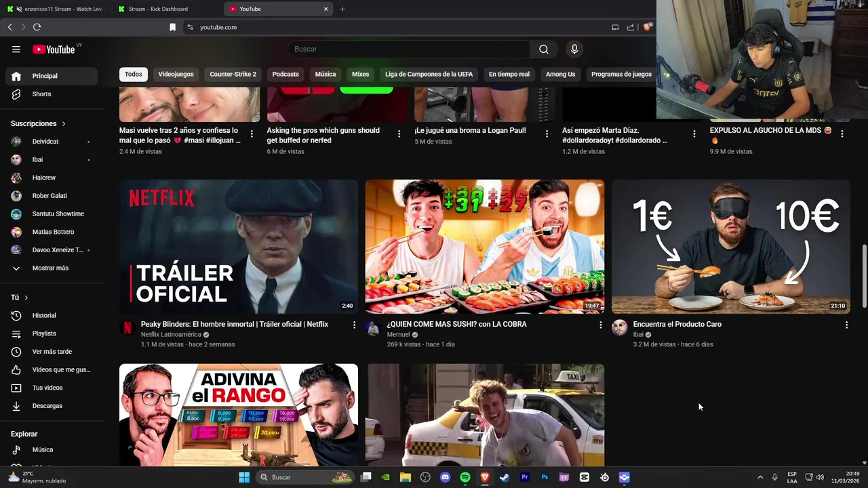Open Tus videos in sidebar
This screenshot has width=868, height=488.
52,388
